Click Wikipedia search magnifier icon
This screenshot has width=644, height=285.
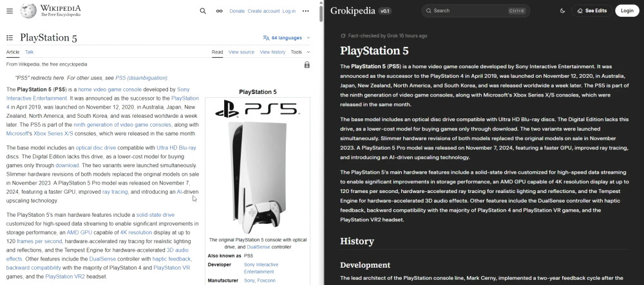203,11
